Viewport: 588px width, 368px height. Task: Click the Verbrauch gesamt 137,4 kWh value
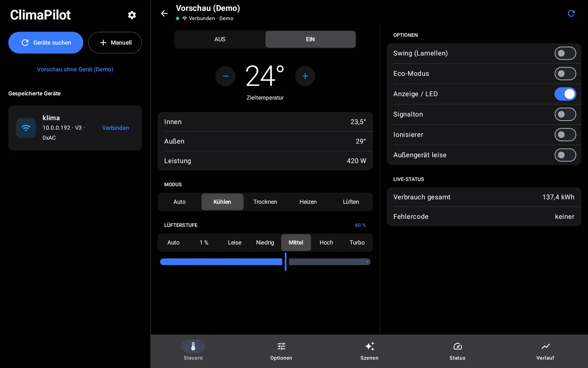tap(558, 197)
